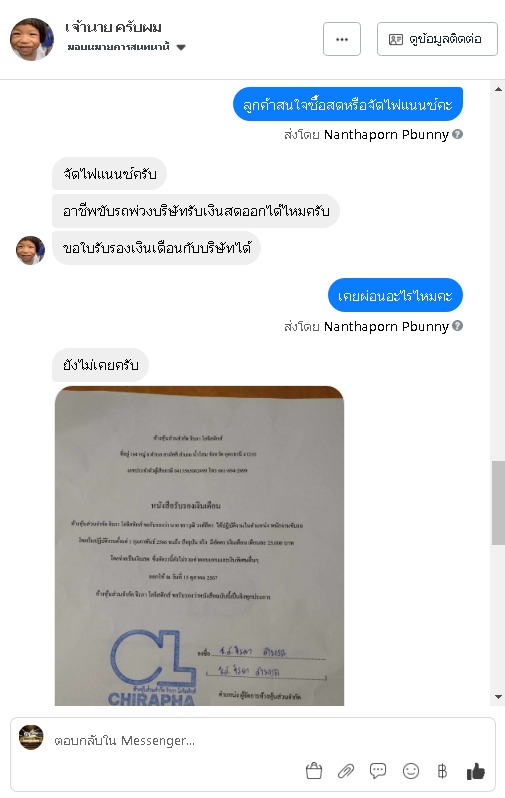Send a thumbs-up like
The image size is (505, 798).
[x=475, y=771]
